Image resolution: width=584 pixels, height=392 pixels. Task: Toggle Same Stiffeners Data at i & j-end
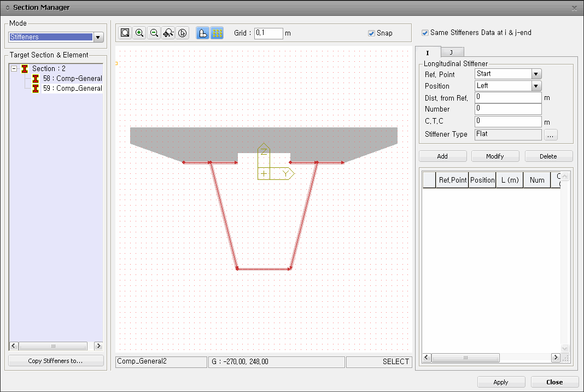(x=425, y=33)
